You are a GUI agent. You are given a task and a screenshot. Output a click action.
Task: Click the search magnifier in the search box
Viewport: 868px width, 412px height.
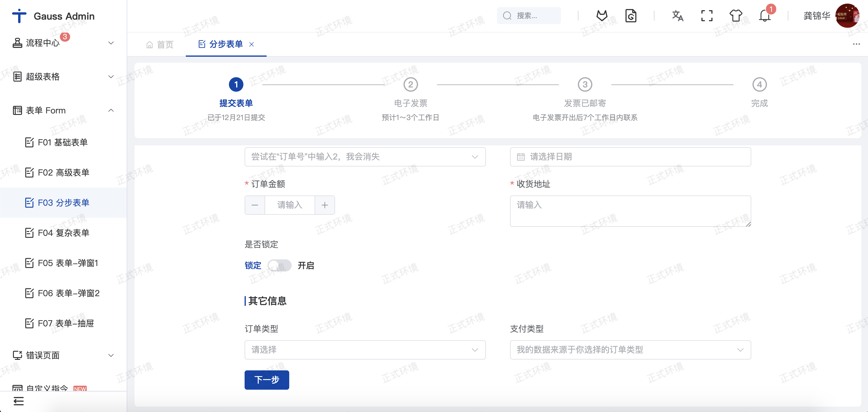(507, 15)
